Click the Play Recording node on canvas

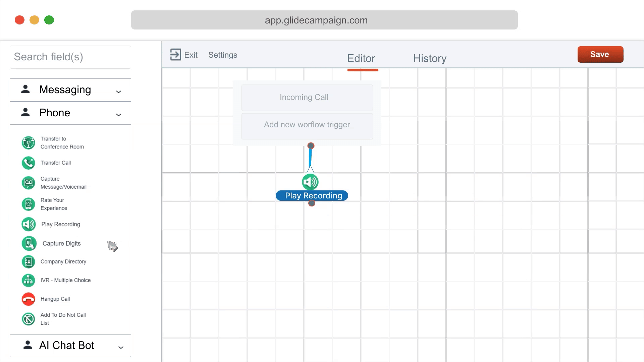point(310,183)
